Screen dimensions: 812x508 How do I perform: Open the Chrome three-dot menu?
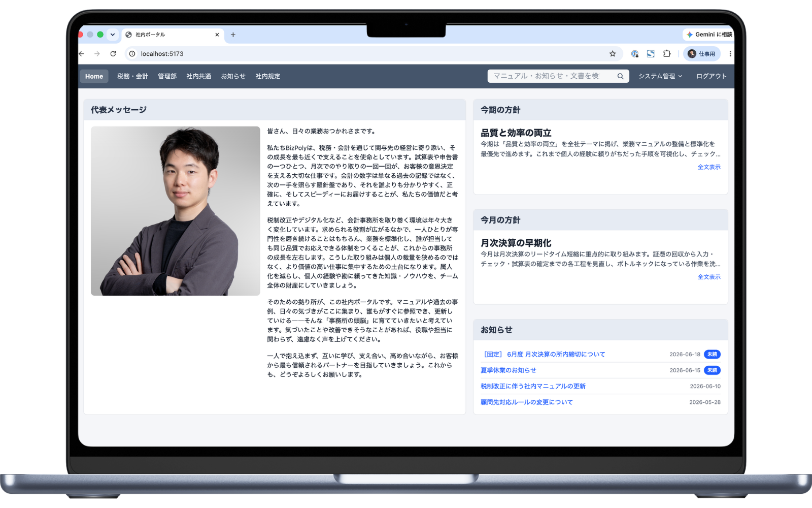point(730,54)
